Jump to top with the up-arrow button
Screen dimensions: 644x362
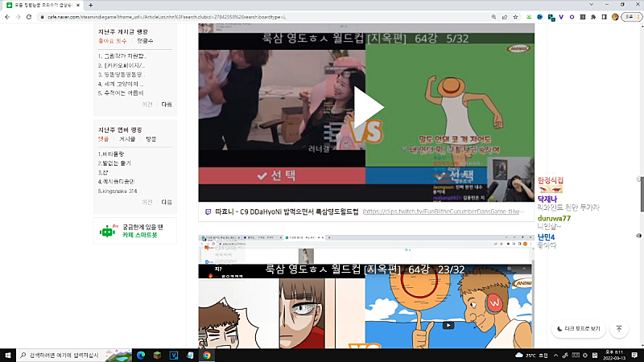[619, 329]
